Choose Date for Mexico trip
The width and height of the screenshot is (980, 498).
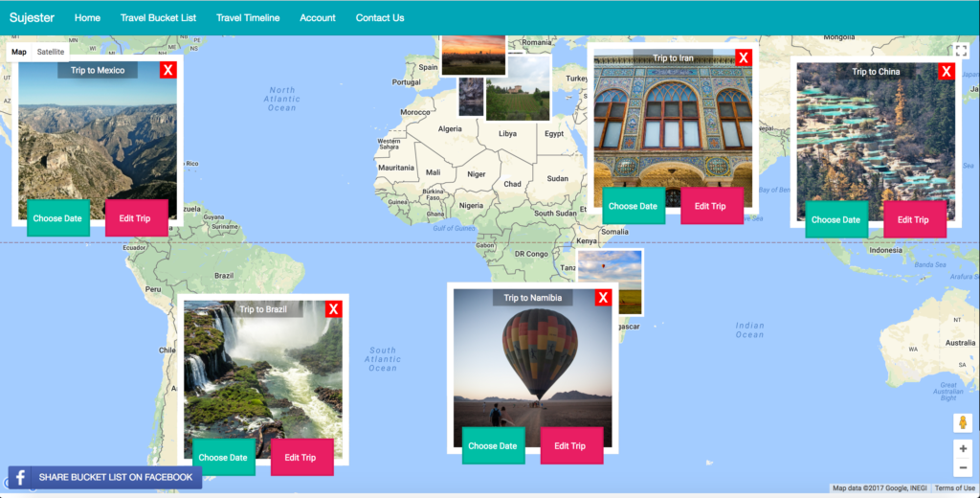click(58, 218)
